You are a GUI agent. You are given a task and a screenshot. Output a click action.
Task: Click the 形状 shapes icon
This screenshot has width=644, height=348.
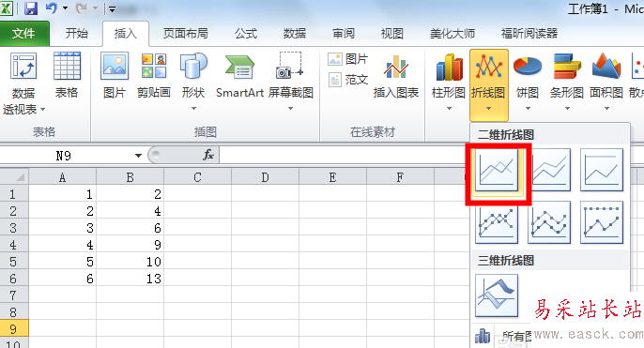point(193,66)
